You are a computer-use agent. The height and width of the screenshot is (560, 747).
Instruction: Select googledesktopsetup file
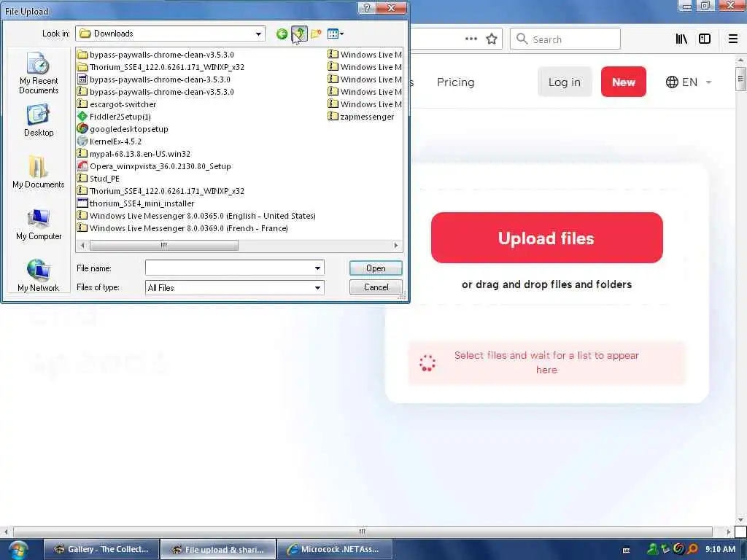[123, 128]
